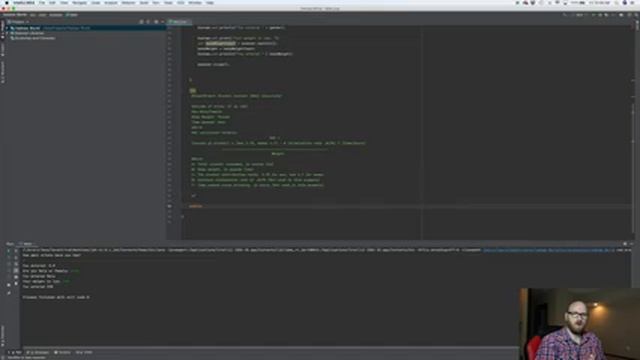Open the notification center icon

633,3
